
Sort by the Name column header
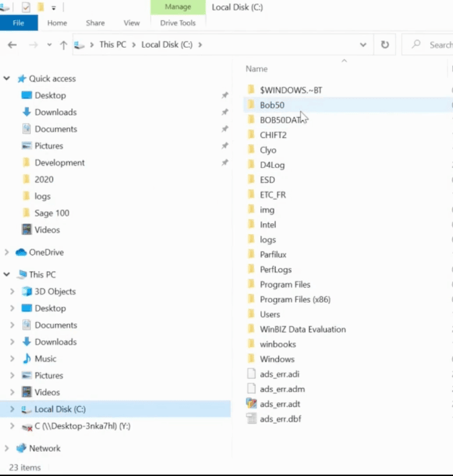pos(256,69)
